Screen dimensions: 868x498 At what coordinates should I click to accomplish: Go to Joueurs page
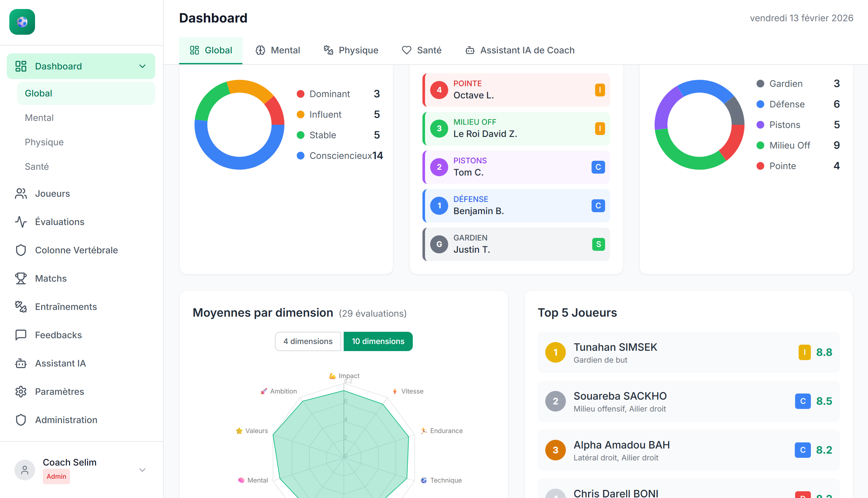click(81, 194)
